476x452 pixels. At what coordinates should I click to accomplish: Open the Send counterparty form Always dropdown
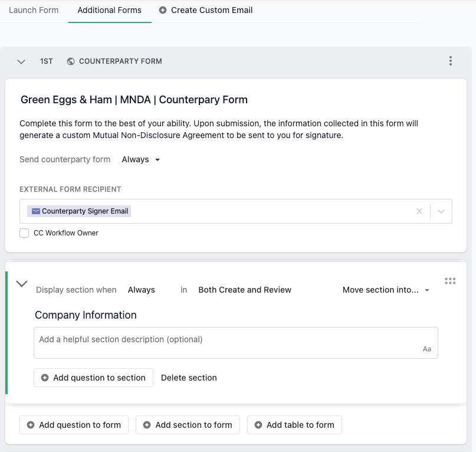[x=141, y=159]
